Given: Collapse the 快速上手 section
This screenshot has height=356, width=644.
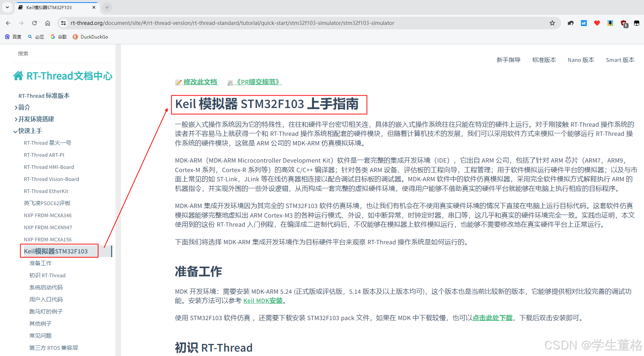Looking at the screenshot, I should point(28,131).
